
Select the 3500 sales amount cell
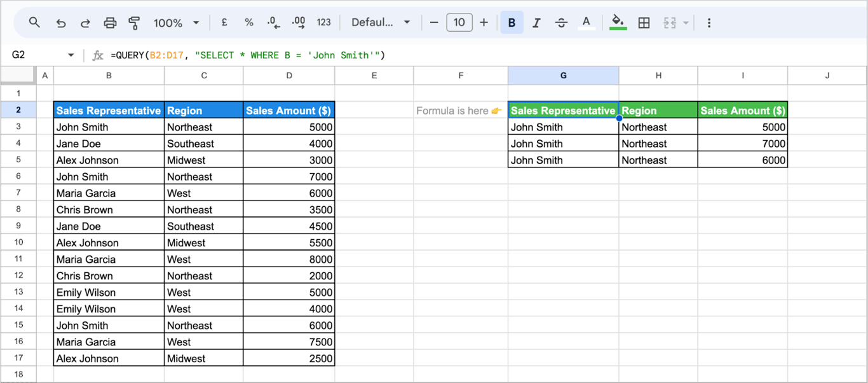tap(289, 209)
